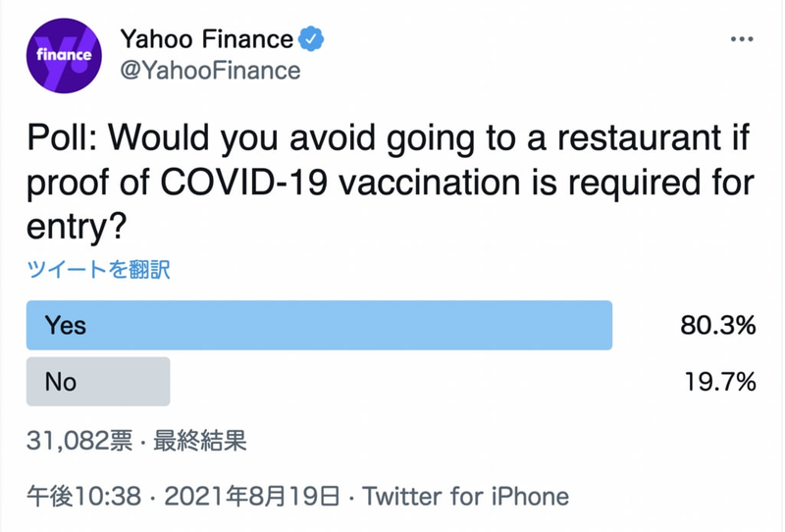Image resolution: width=785 pixels, height=532 pixels.
Task: Open the Twitter for iPhone source link
Action: (465, 497)
